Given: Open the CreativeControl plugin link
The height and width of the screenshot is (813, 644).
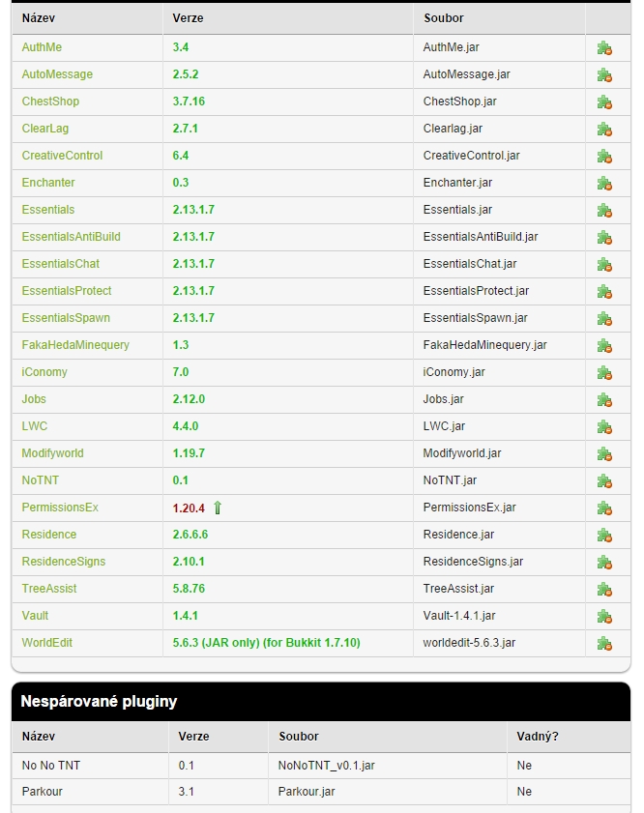Looking at the screenshot, I should [x=62, y=156].
